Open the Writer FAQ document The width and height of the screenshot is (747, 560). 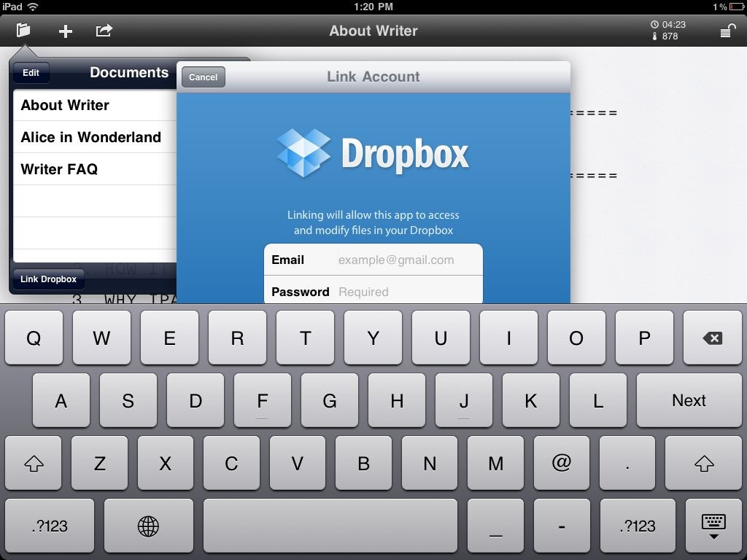coord(95,169)
